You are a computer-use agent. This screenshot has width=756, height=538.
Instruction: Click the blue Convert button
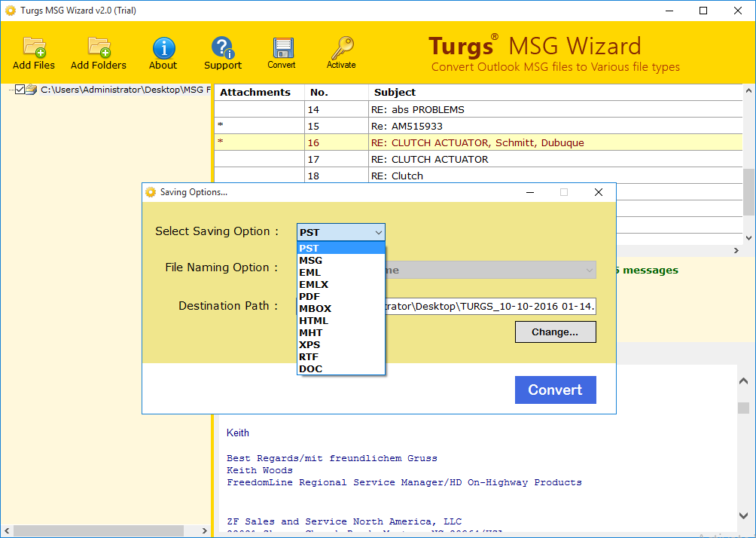tap(556, 390)
